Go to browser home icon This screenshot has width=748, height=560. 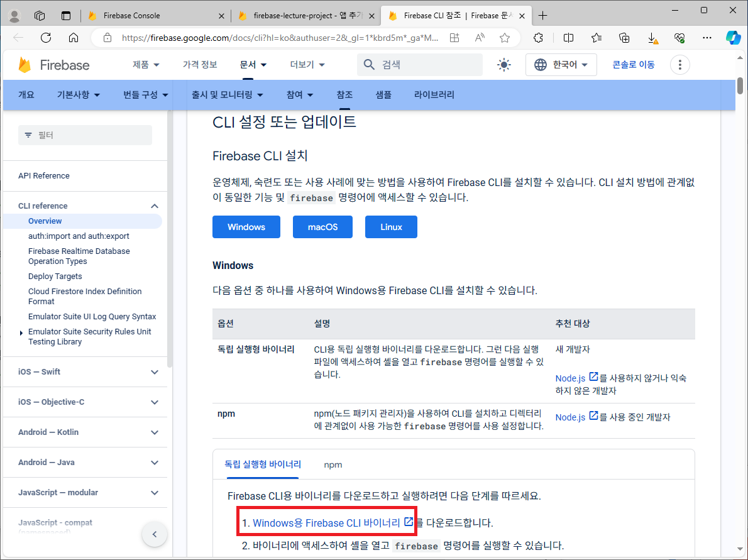pos(73,38)
